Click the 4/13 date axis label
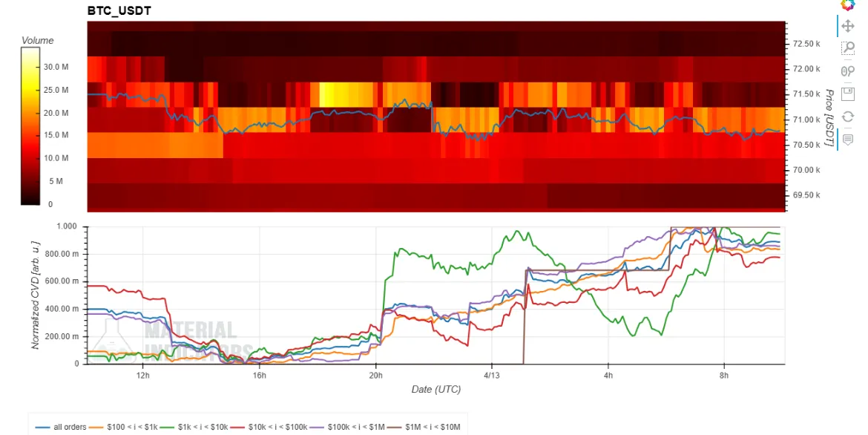Image resolution: width=868 pixels, height=435 pixels. point(491,376)
